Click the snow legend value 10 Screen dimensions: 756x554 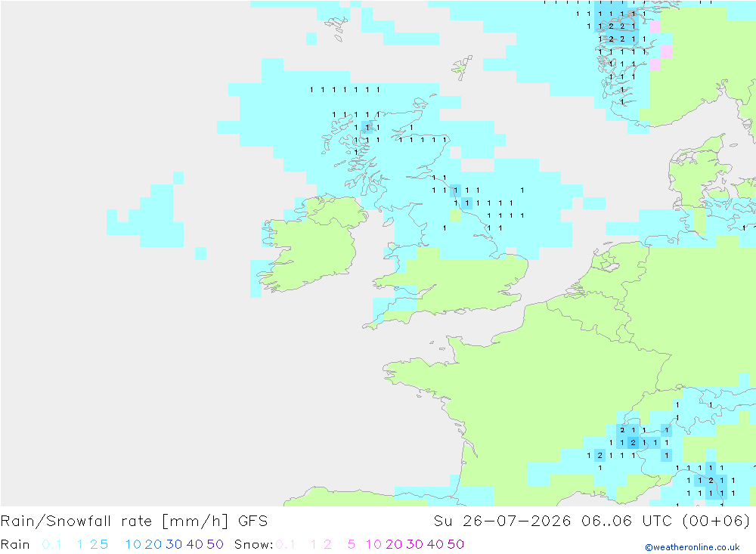(x=373, y=544)
